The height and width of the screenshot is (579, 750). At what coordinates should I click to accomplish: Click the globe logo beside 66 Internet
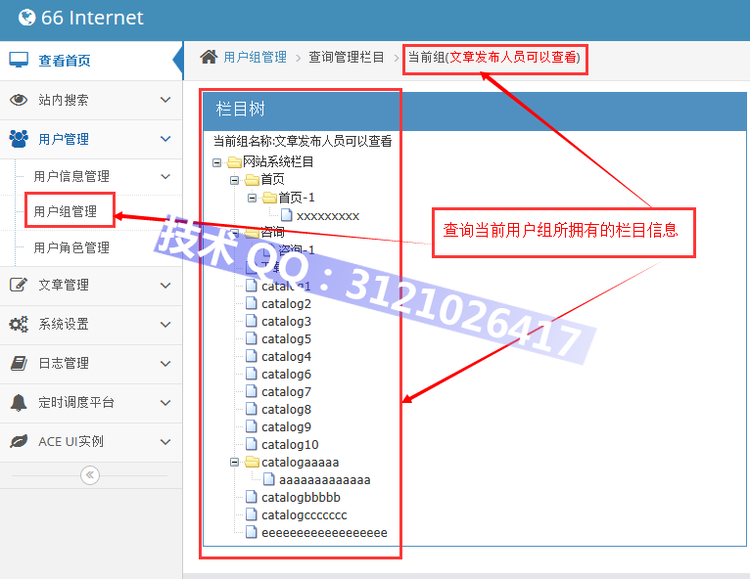tap(27, 17)
